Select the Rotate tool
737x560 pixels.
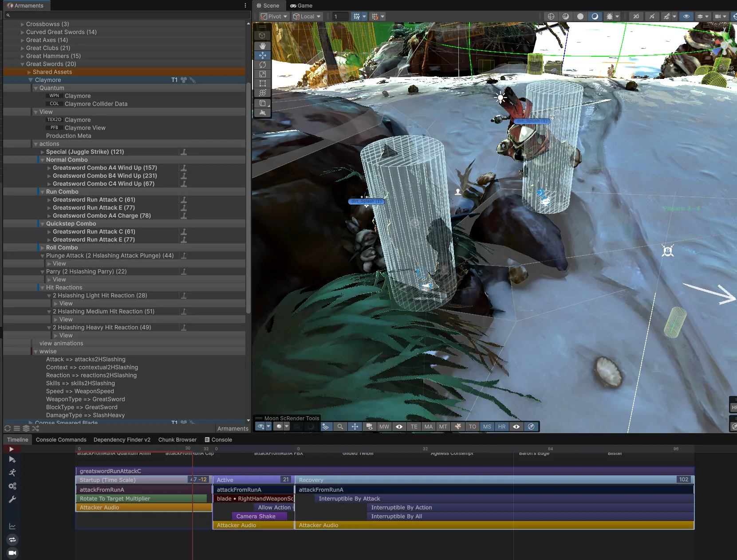click(x=263, y=65)
